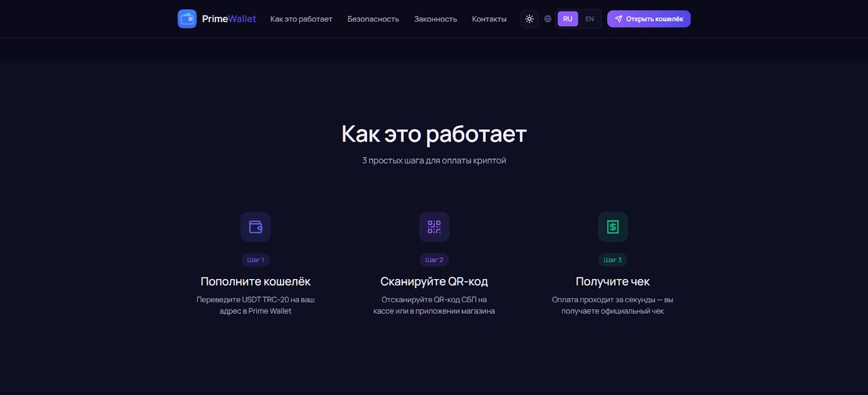This screenshot has width=868, height=395.
Task: Click the 'Пополните кошелёк' step heading
Action: (x=256, y=282)
